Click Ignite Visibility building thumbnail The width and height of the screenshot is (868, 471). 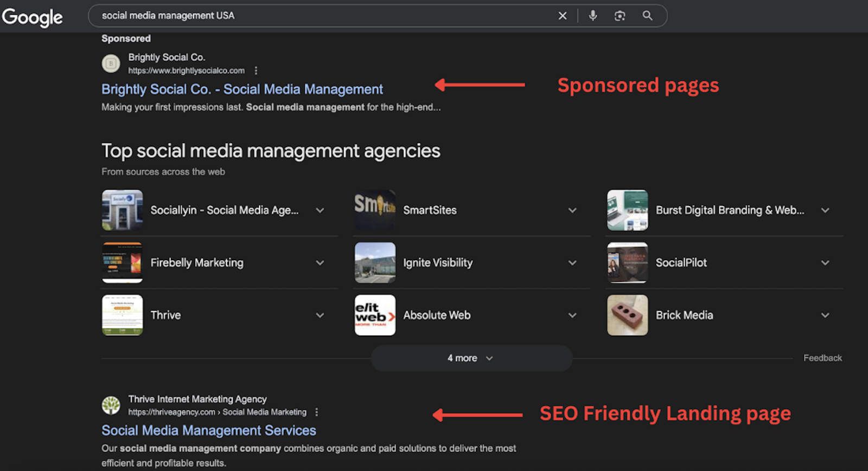(x=375, y=262)
